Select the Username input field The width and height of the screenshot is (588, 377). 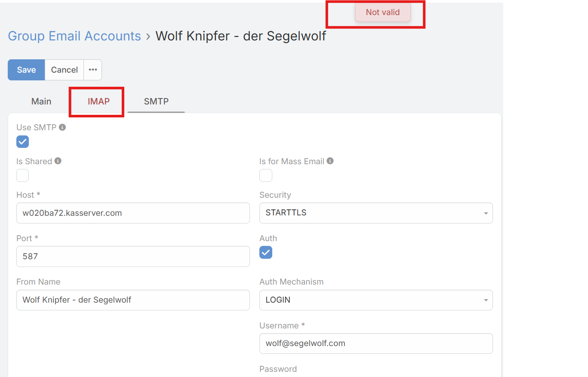click(376, 343)
